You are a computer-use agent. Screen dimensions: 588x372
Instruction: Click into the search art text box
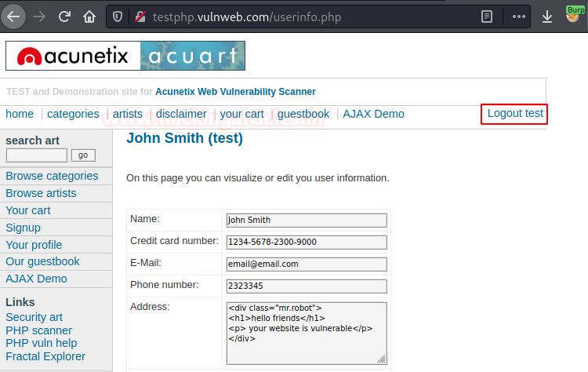[37, 155]
